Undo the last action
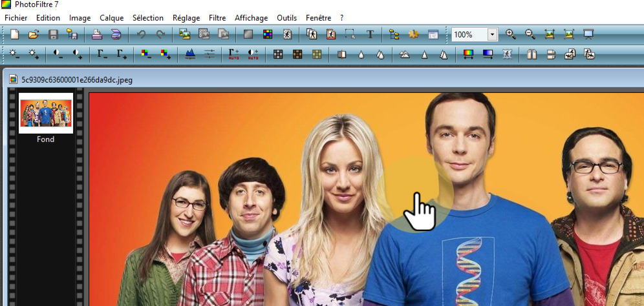 click(141, 34)
